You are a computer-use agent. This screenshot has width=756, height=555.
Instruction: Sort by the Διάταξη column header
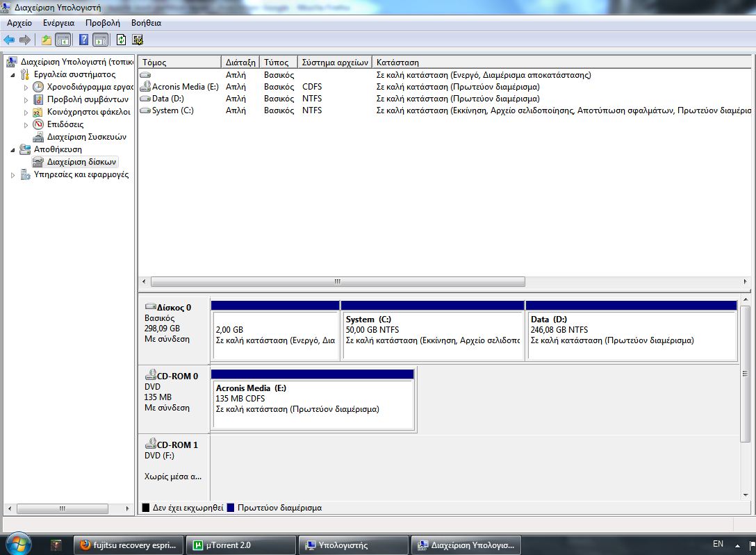click(240, 62)
